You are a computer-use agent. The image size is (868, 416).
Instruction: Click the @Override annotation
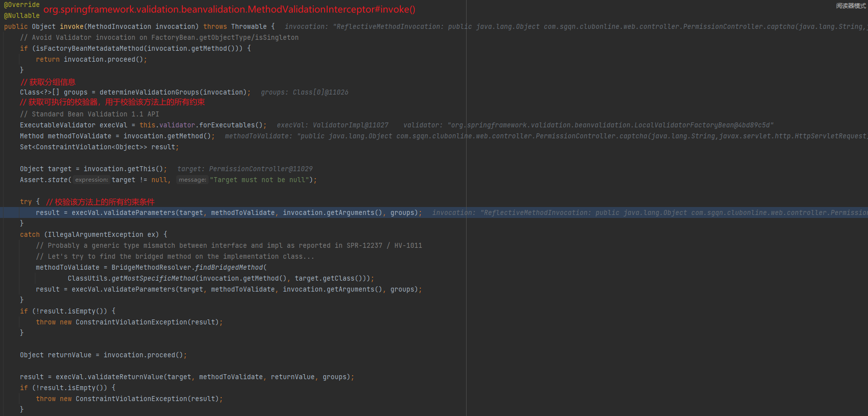22,4
